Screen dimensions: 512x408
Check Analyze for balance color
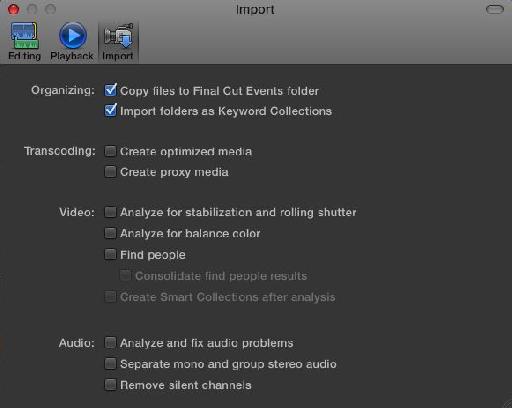click(110, 233)
